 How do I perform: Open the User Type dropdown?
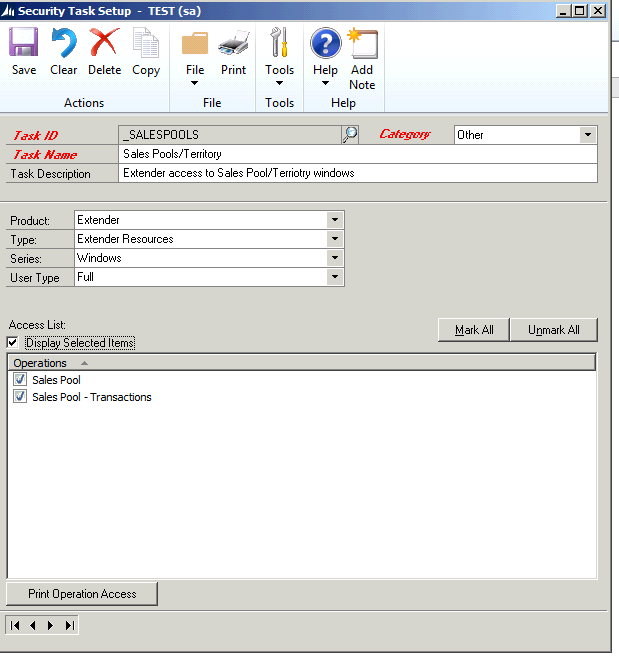coord(335,277)
